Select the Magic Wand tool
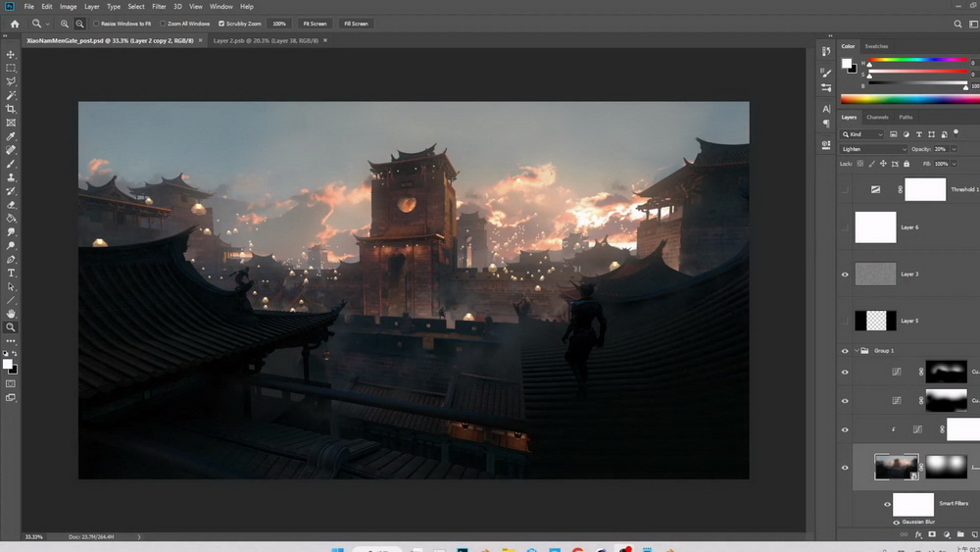980x552 pixels. [11, 96]
